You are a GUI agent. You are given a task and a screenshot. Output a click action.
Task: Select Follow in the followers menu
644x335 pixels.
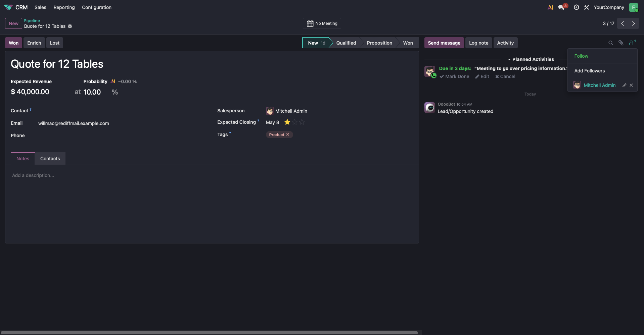[x=581, y=56]
